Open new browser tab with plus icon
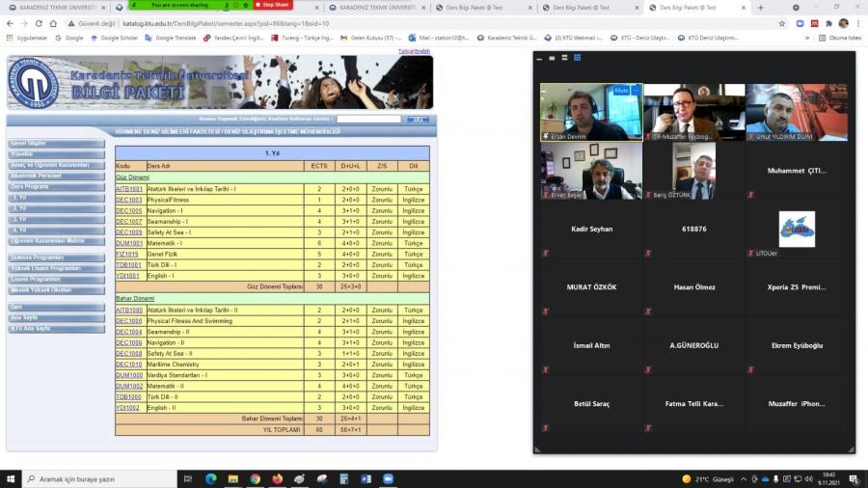 (x=761, y=7)
